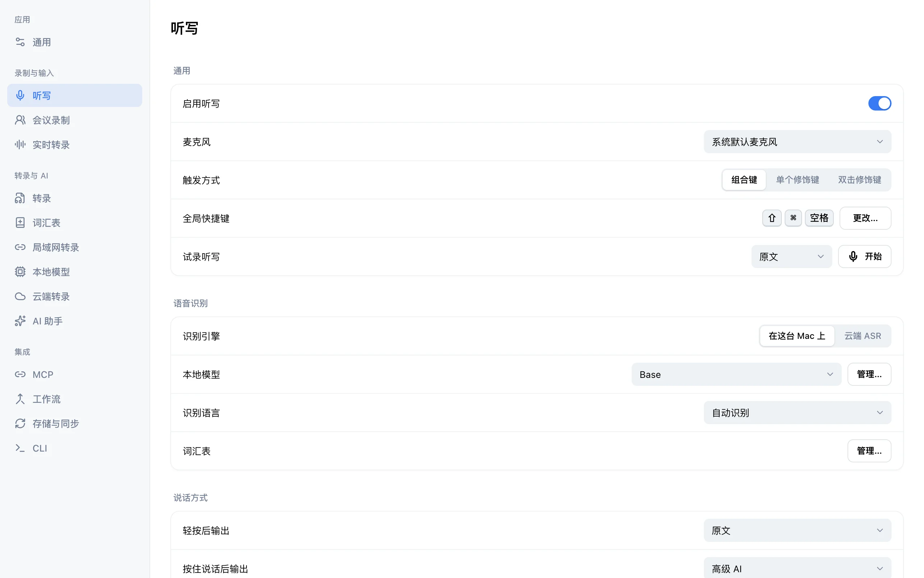Open the 试录听写 原文 dropdown

click(x=791, y=256)
